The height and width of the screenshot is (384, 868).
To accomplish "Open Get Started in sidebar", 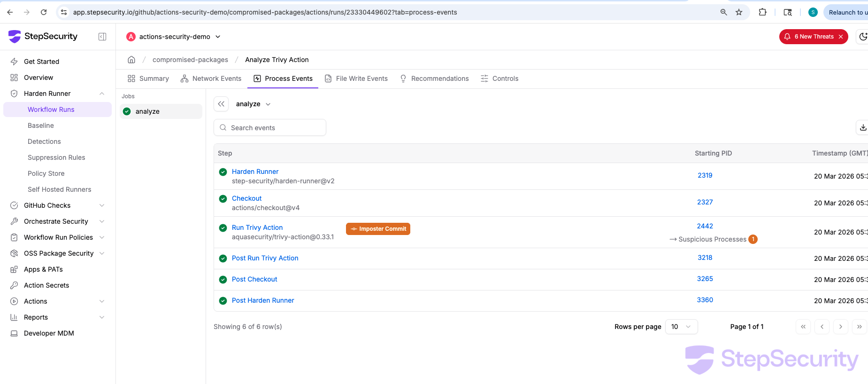I will point(41,62).
